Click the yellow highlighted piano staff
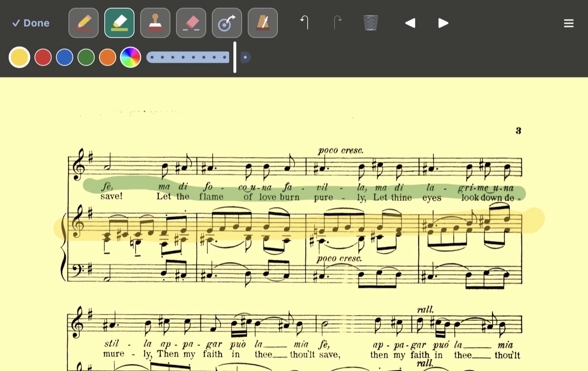 coord(299,226)
